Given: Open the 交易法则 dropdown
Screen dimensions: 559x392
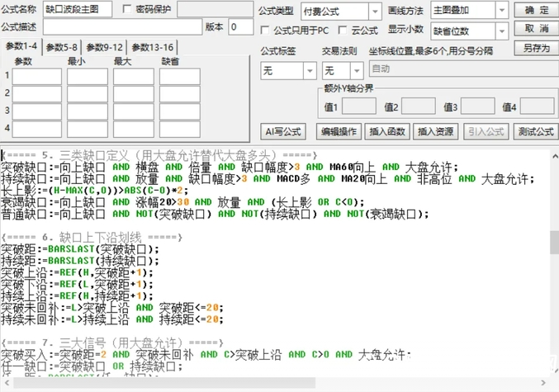Looking at the screenshot, I should click(343, 71).
